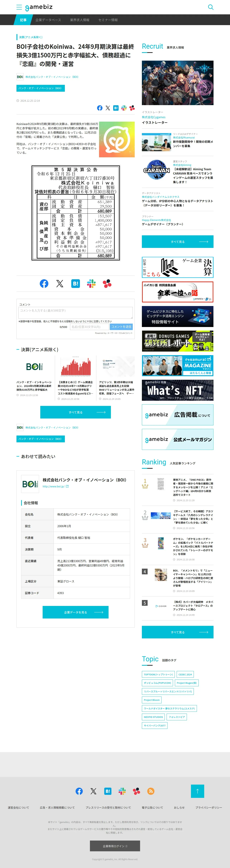Click バンク・オブ・イノベーション tag button at top

point(40,88)
